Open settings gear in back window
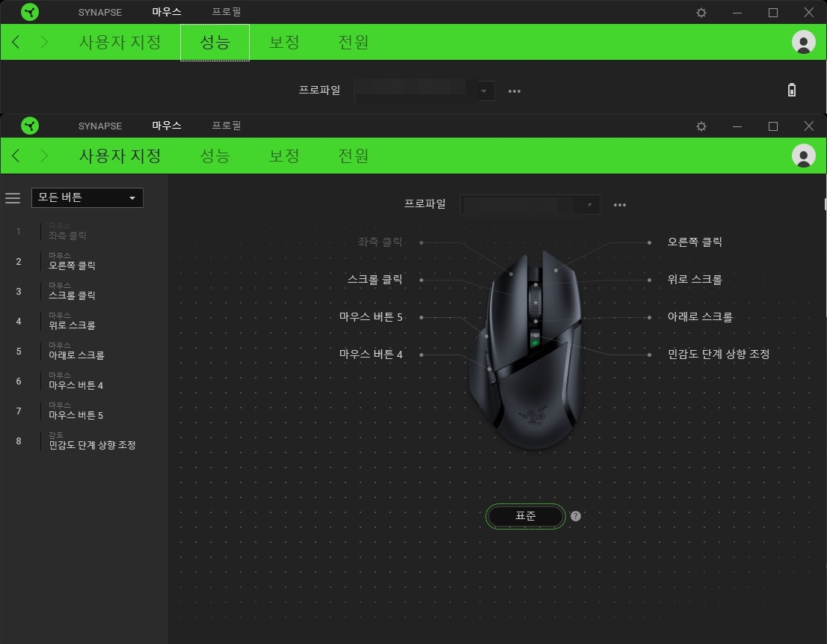This screenshot has height=644, width=827. tap(701, 12)
